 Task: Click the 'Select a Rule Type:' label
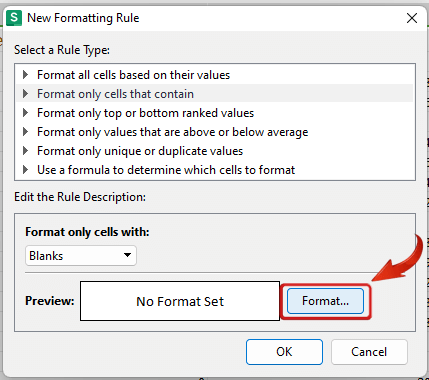(62, 50)
